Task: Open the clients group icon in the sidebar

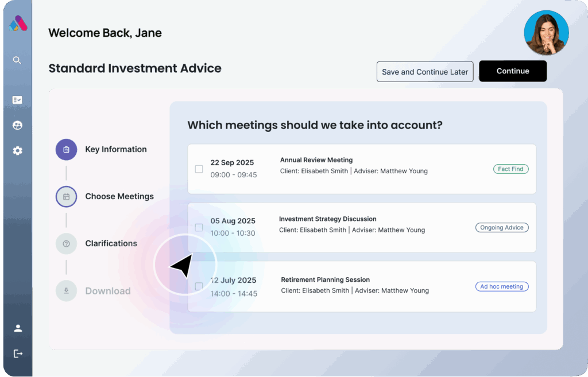Action: [17, 125]
